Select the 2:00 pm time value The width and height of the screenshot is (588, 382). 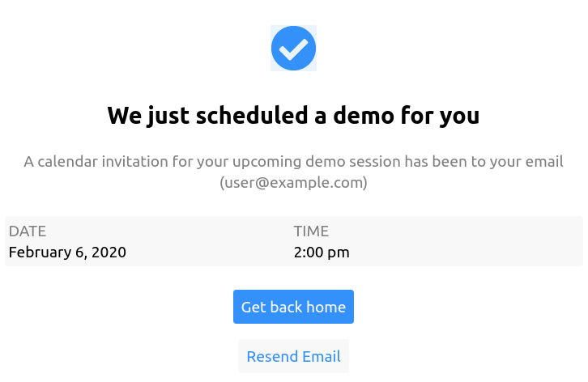pos(322,253)
